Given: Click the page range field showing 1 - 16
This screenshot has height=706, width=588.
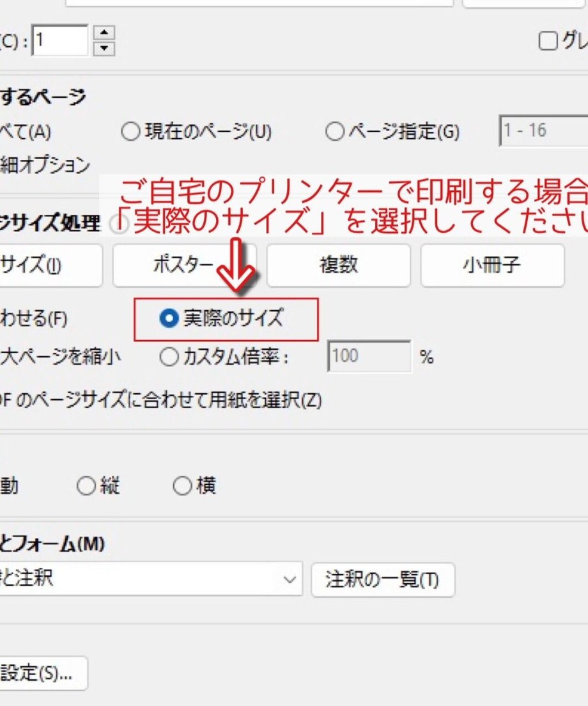Looking at the screenshot, I should [543, 130].
